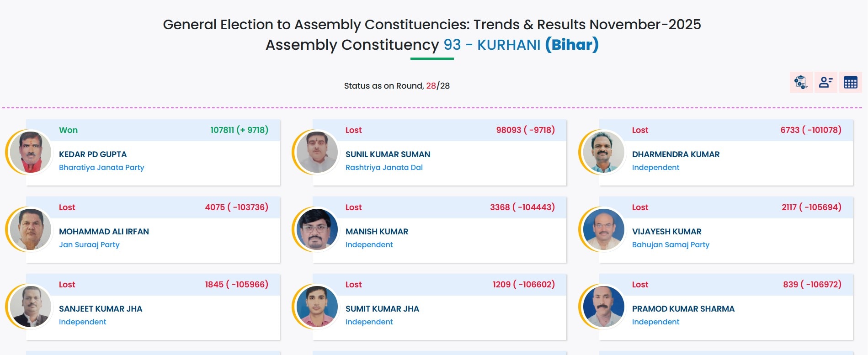Click the KEDAR PD GUPTA name
This screenshot has width=868, height=355.
(x=93, y=154)
